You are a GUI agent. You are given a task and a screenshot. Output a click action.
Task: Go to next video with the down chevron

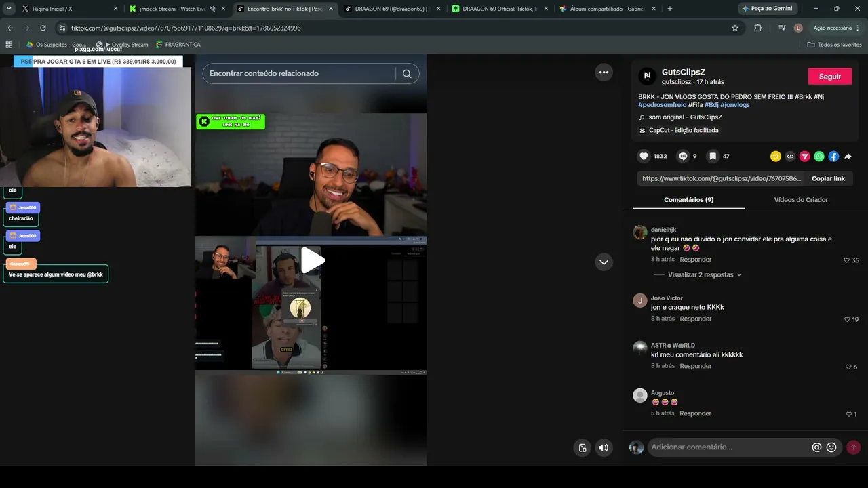(x=604, y=262)
